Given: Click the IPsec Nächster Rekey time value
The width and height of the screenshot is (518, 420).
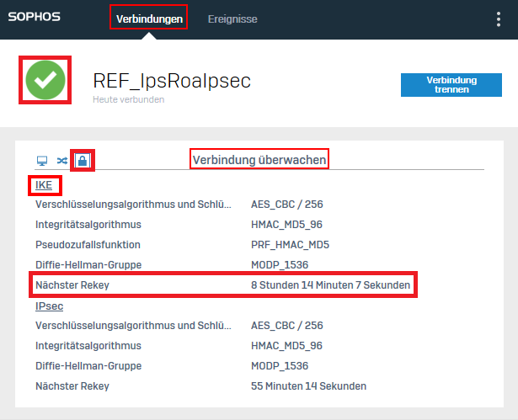Looking at the screenshot, I should point(308,386).
